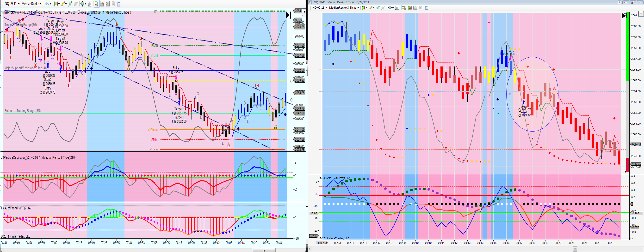Click the chart window icon in 3 Ticks title bar
The image size is (644, 252).
tap(310, 2)
